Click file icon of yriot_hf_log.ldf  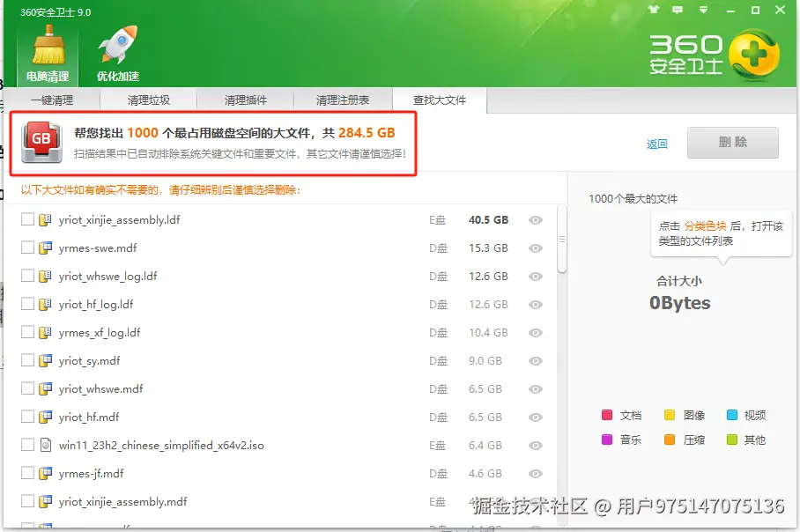[x=46, y=305]
